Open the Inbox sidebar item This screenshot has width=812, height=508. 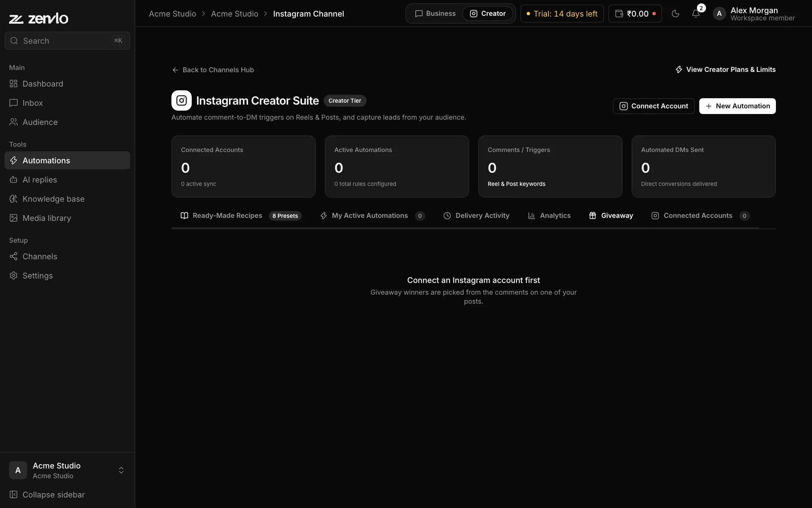67,103
